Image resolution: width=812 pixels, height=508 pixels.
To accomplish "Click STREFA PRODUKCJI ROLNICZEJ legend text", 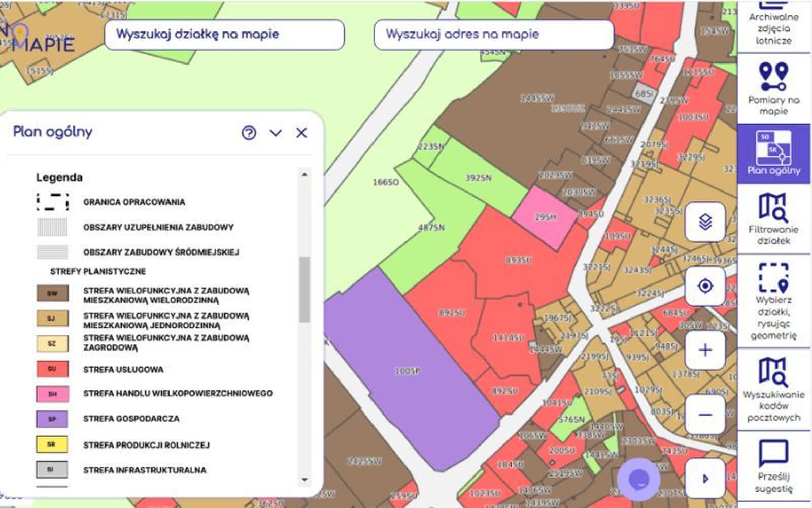I will click(147, 445).
